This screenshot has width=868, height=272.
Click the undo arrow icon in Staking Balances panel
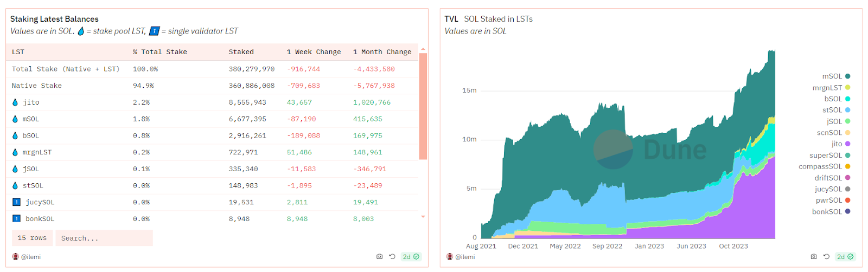pyautogui.click(x=392, y=257)
